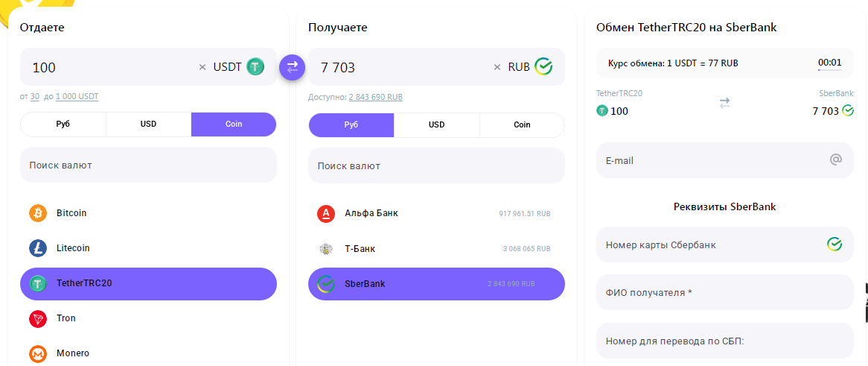Choose TetherTRC20 as the give currency
Screen dimensions: 868x366
(x=148, y=284)
